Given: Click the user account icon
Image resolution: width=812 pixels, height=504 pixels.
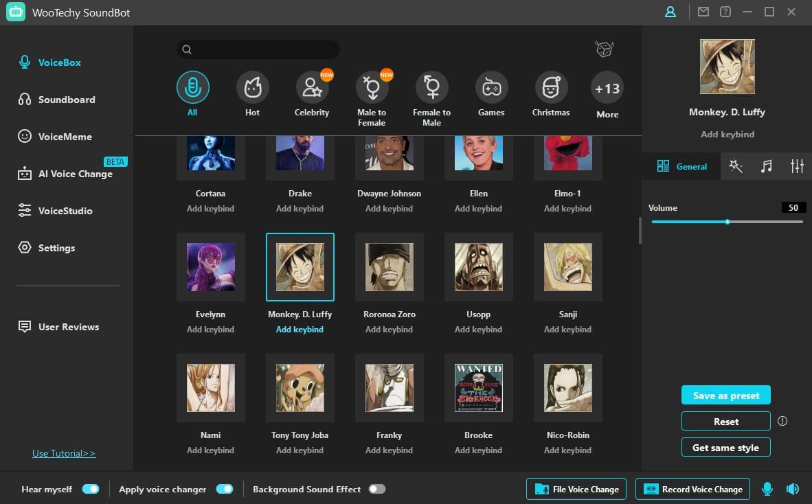Looking at the screenshot, I should 670,12.
